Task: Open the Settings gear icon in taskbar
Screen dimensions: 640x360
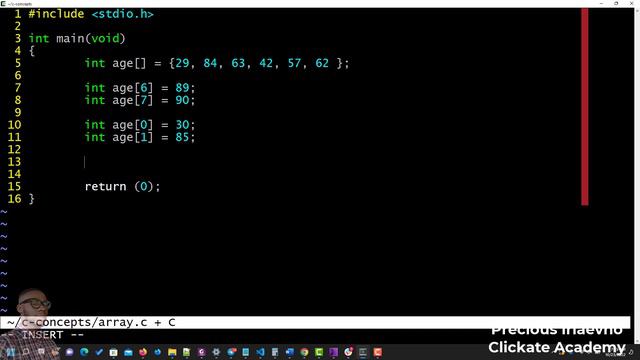Action: tap(216, 352)
